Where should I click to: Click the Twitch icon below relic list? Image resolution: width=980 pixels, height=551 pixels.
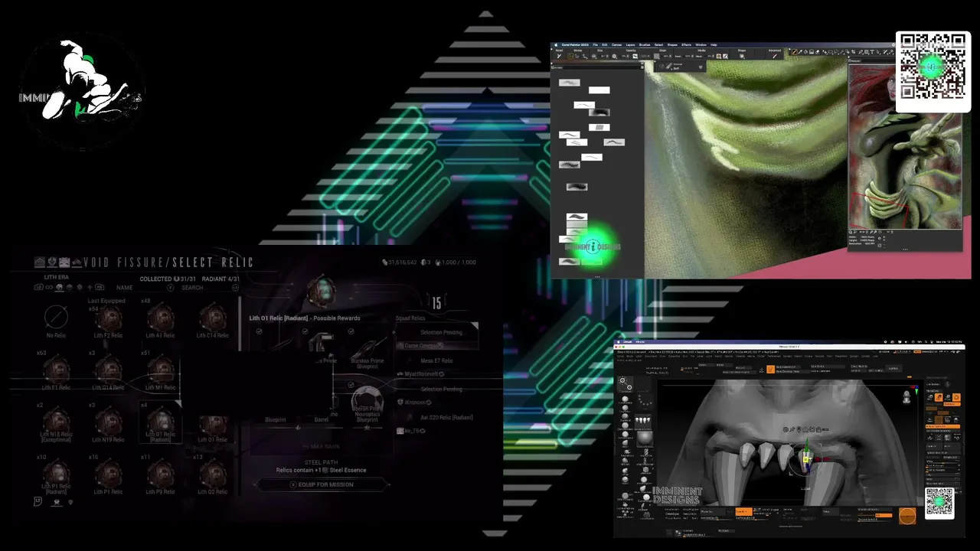pyautogui.click(x=38, y=501)
